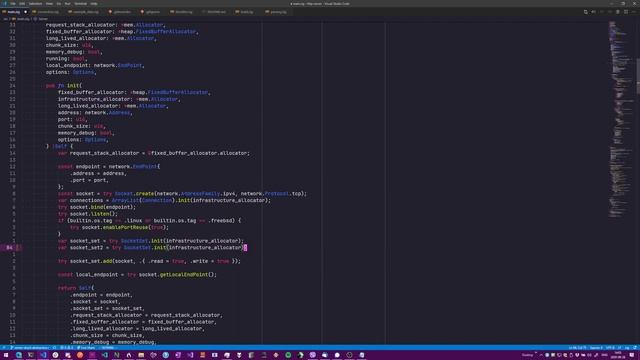Show hidden system tray icons
640x360 pixels.
pos(541,355)
